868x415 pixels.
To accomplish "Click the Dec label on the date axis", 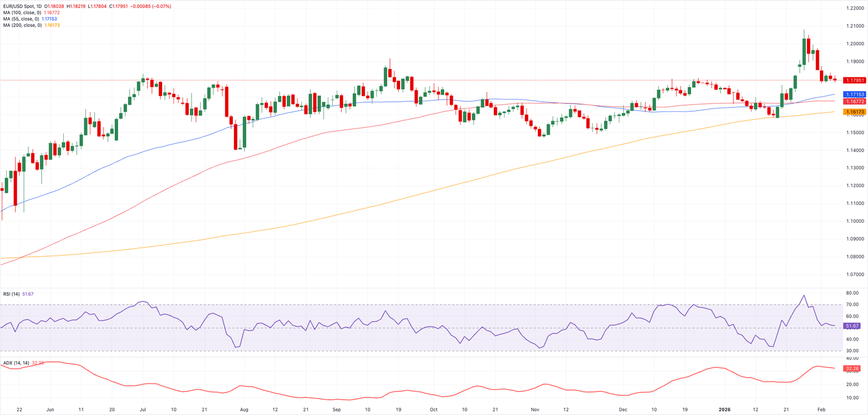I will tap(623, 408).
